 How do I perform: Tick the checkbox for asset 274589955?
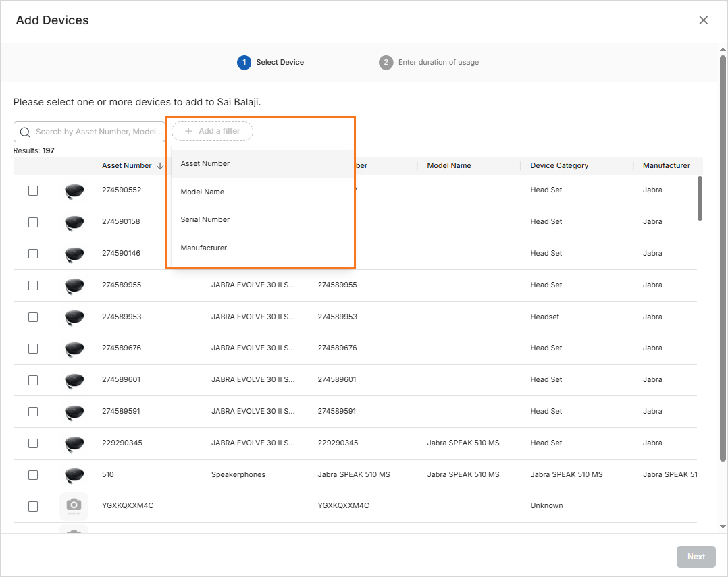33,285
